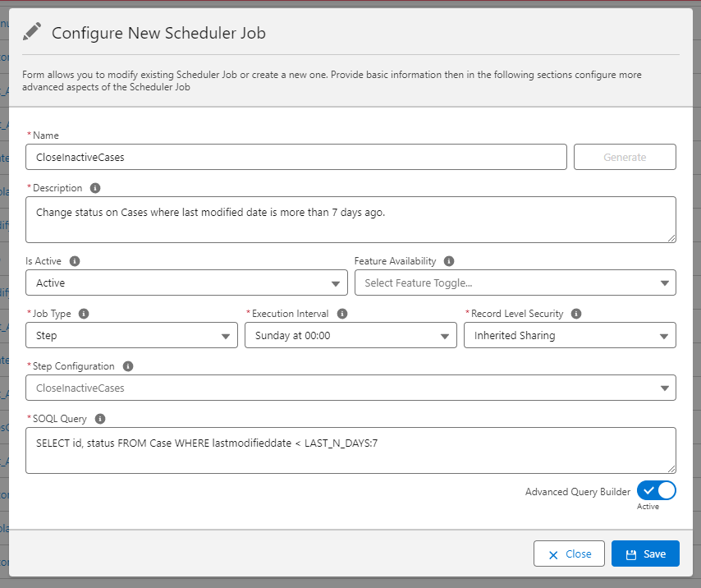Toggle off the Advanced Query Builder switch
This screenshot has width=701, height=588.
[656, 489]
